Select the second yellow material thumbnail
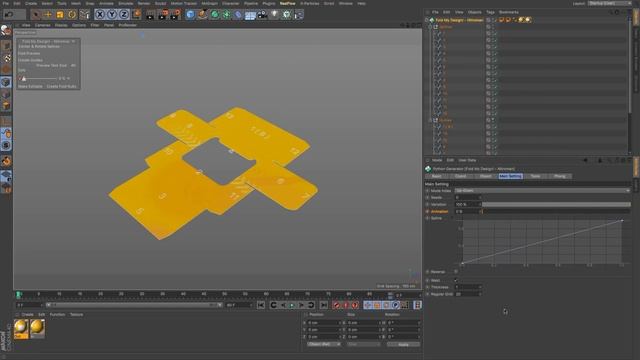Image resolution: width=640 pixels, height=360 pixels. click(37, 329)
